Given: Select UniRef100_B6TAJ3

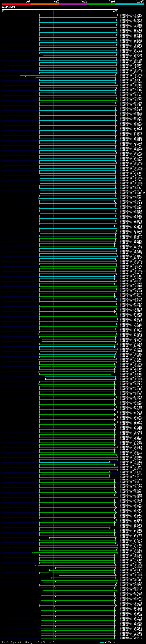Looking at the screenshot, I should click(131, 50).
